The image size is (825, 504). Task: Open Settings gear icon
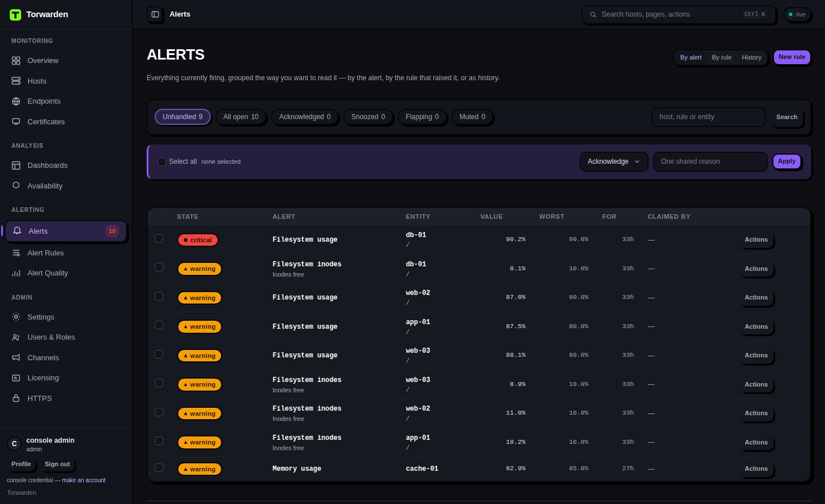point(16,317)
